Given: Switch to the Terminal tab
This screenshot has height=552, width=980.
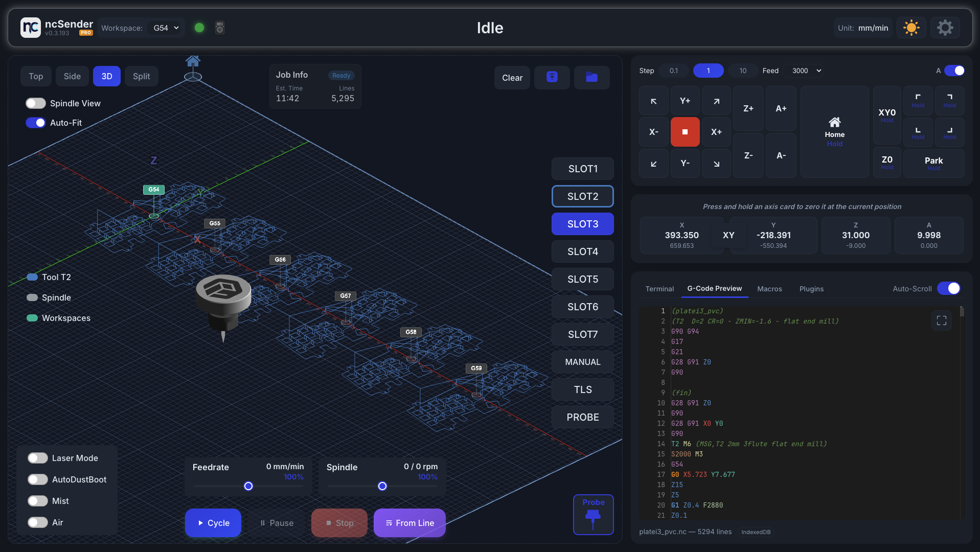Looking at the screenshot, I should 659,289.
